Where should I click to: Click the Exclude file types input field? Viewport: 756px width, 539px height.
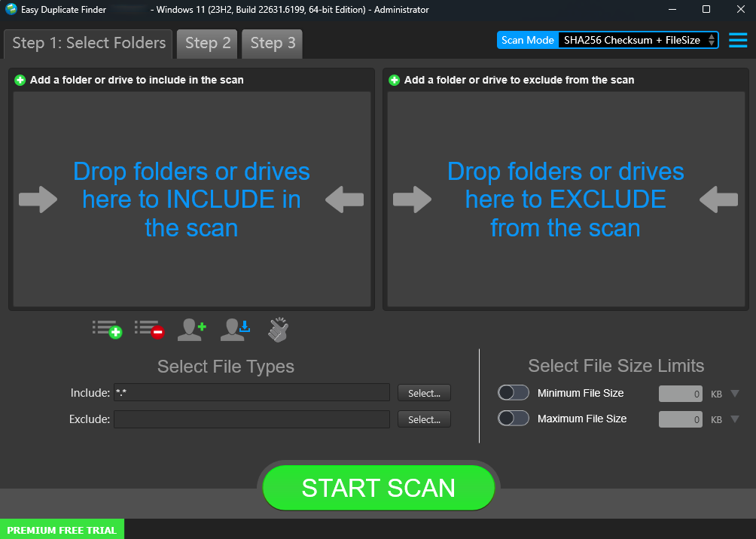251,419
